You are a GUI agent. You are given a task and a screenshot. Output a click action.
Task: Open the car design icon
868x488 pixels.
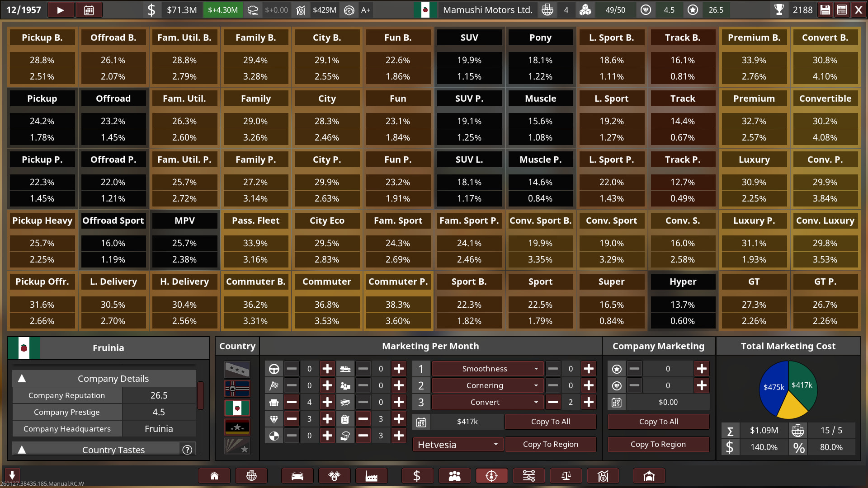coord(297,476)
